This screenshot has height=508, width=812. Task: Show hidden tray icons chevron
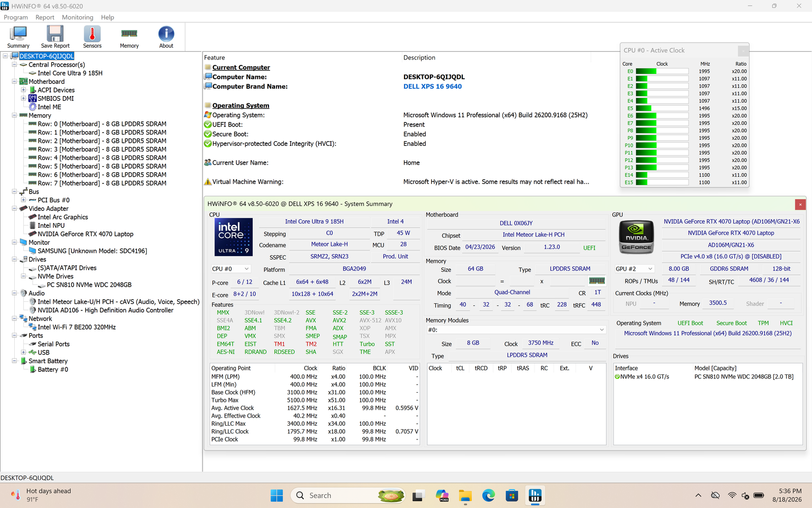pos(698,495)
